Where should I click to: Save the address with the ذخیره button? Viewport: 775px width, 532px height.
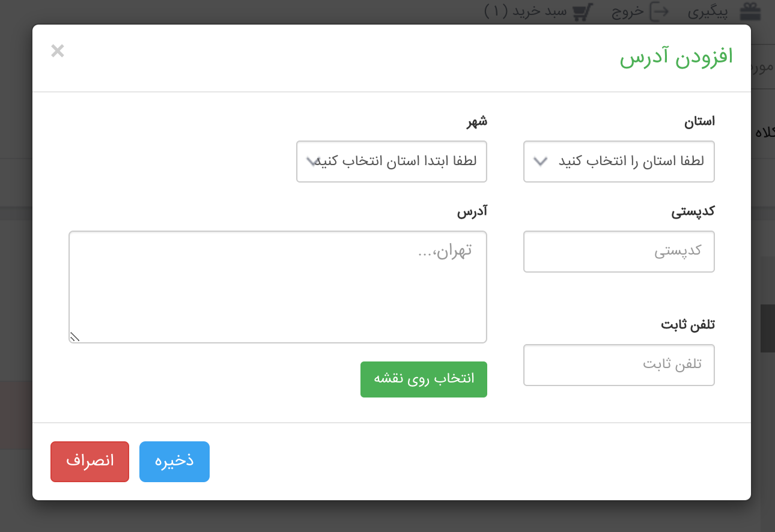tap(174, 461)
